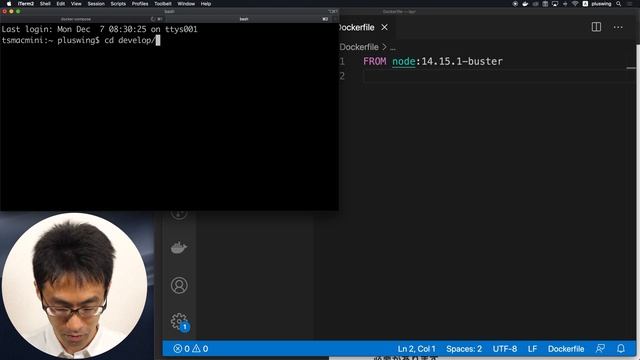This screenshot has height=360, width=640.
Task: Open the Window menu
Action: [186, 4]
